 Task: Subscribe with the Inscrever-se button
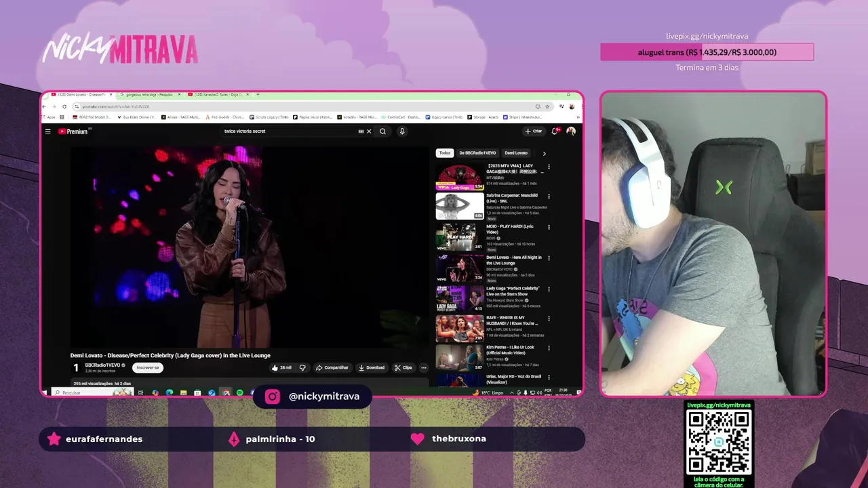point(148,367)
